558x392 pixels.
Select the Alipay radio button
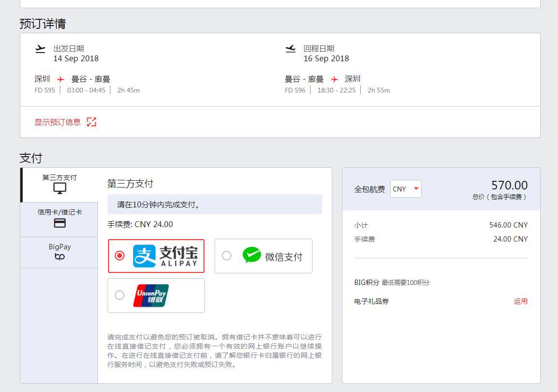coord(120,256)
